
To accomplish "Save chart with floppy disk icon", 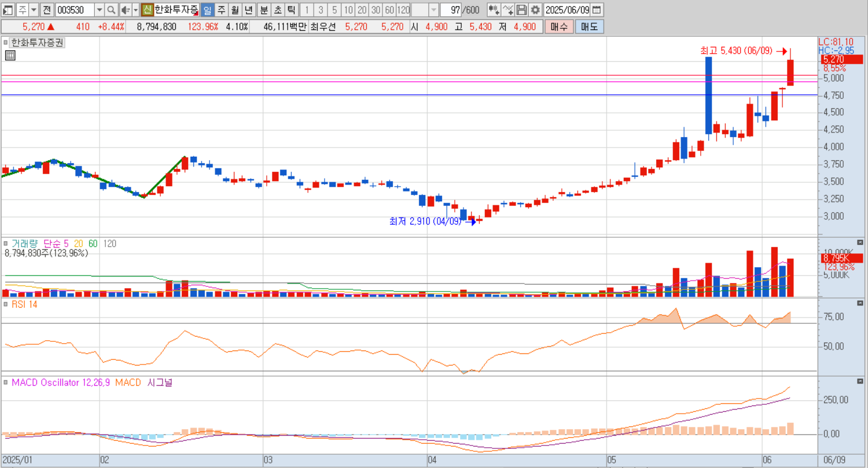I will click(521, 10).
